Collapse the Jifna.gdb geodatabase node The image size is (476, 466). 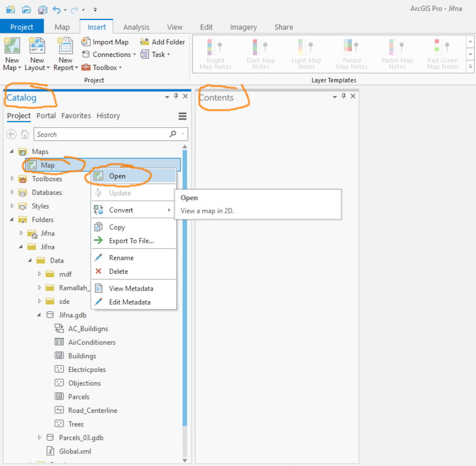click(39, 315)
